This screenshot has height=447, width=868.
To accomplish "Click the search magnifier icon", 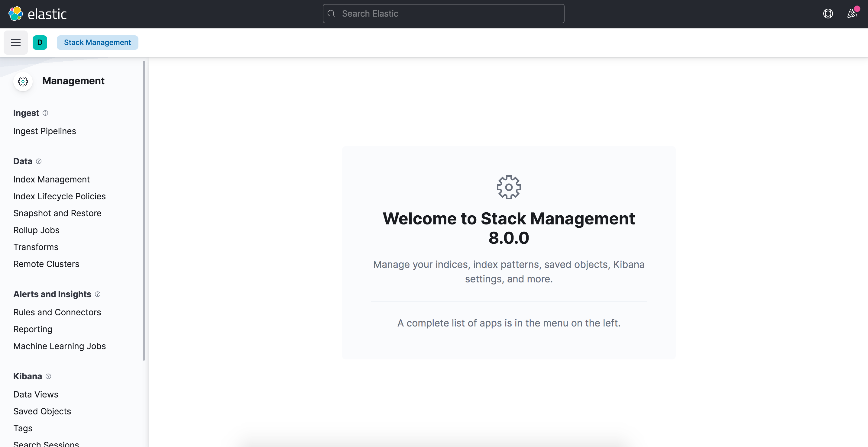I will 331,14.
